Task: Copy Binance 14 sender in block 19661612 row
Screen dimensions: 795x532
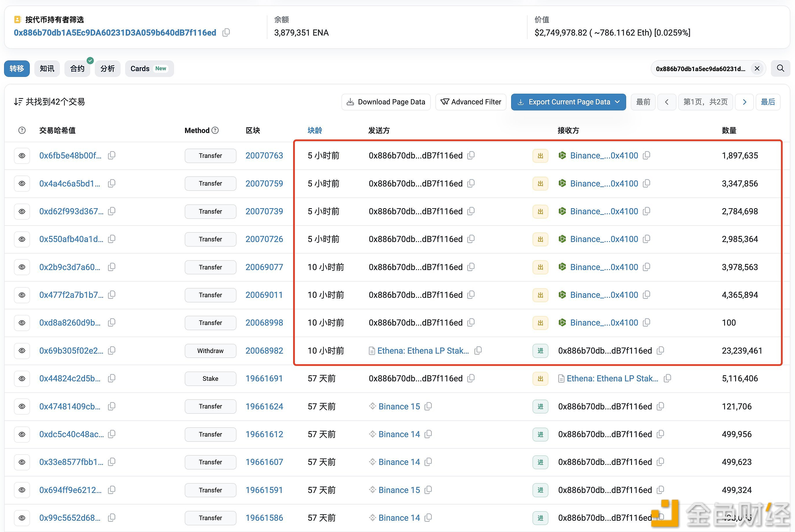Action: [428, 434]
